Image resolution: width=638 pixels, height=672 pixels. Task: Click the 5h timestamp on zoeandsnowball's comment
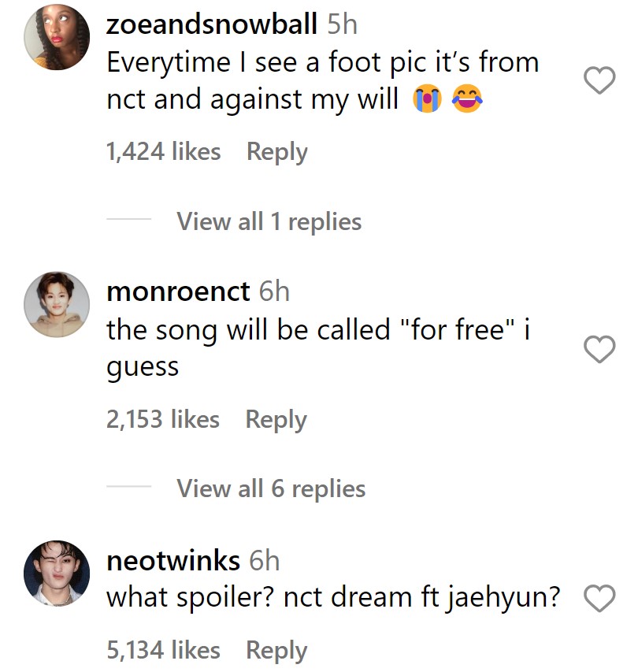pos(342,24)
